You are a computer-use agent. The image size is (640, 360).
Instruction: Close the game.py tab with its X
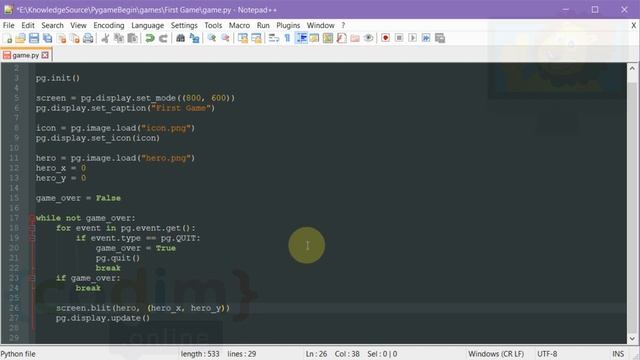(x=45, y=55)
